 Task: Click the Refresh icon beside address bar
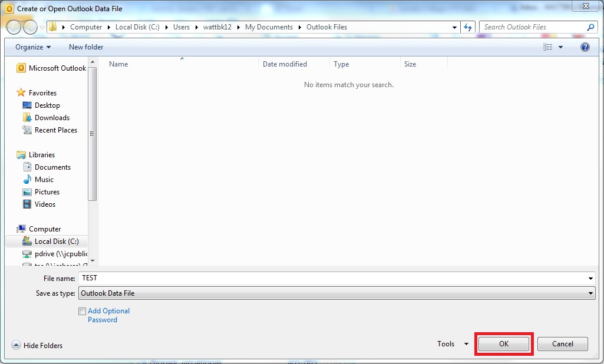tap(468, 27)
